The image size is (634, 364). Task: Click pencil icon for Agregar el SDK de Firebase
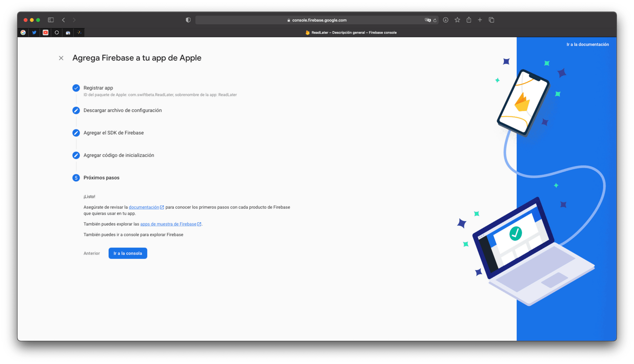[76, 133]
